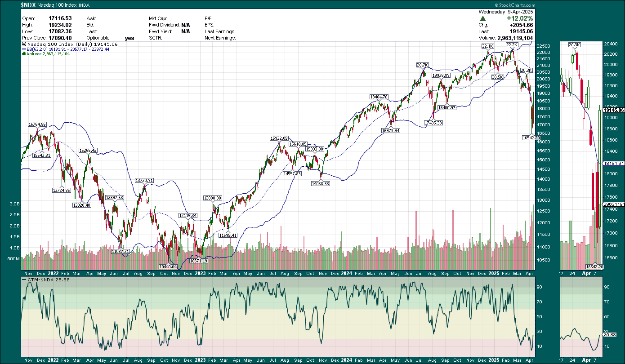Click the 11695.41 low price label

click(228, 235)
